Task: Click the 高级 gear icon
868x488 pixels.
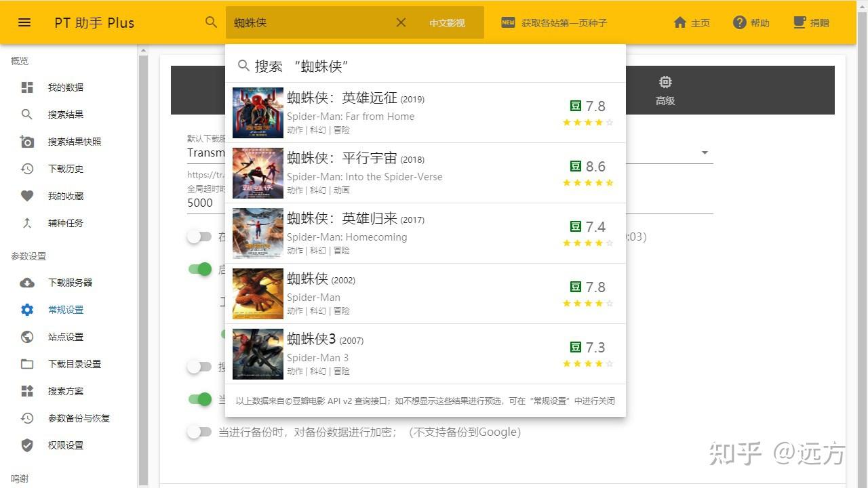Action: coord(665,82)
